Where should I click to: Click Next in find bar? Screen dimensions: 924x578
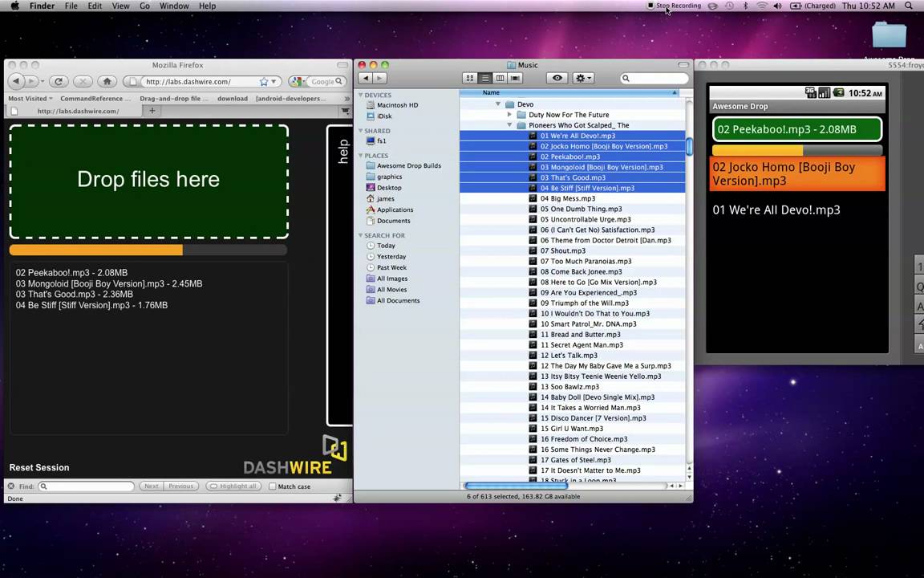[x=152, y=486]
